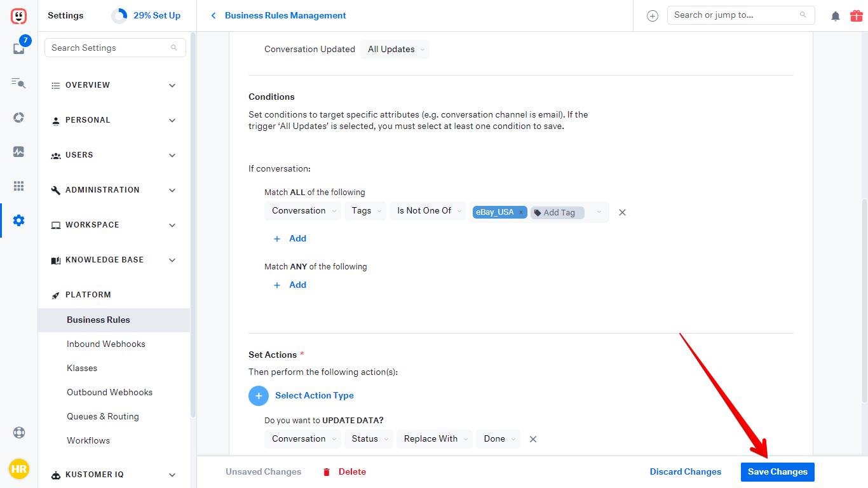Add a condition under Match ALL
Viewport: 868px width, 488px height.
point(290,239)
